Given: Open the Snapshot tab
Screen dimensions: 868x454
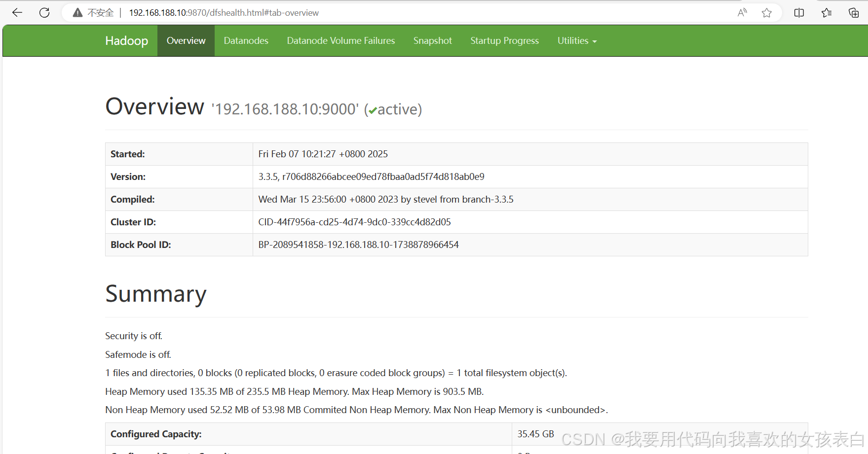Looking at the screenshot, I should pyautogui.click(x=433, y=41).
